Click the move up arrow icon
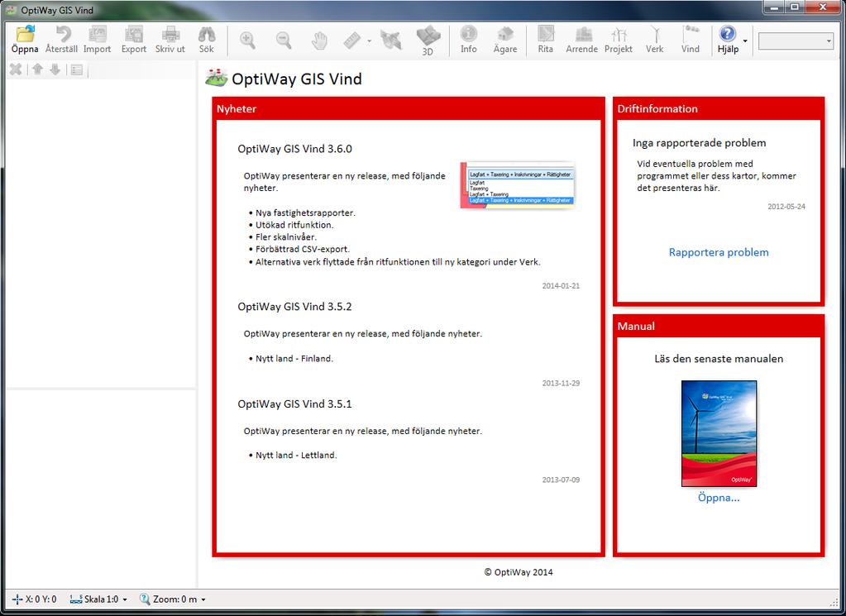The image size is (846, 616). coord(37,69)
